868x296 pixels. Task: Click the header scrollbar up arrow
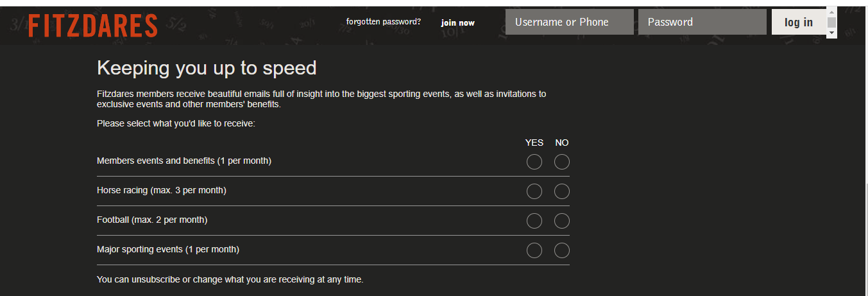click(x=831, y=12)
